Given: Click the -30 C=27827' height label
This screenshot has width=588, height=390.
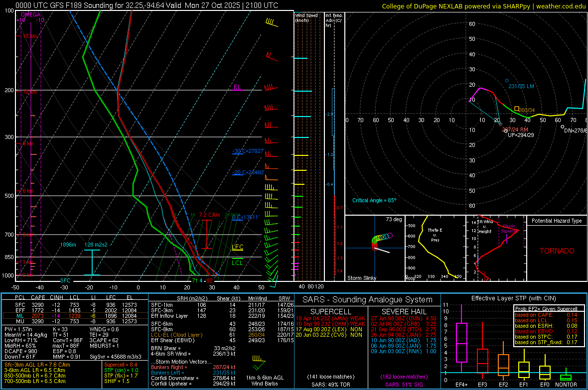Looking at the screenshot, I should point(248,151).
